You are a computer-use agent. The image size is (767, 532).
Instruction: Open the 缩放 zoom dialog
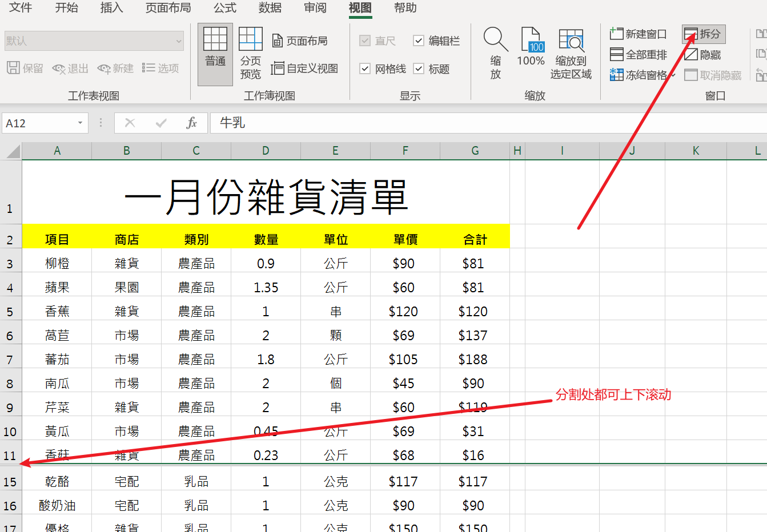point(496,54)
